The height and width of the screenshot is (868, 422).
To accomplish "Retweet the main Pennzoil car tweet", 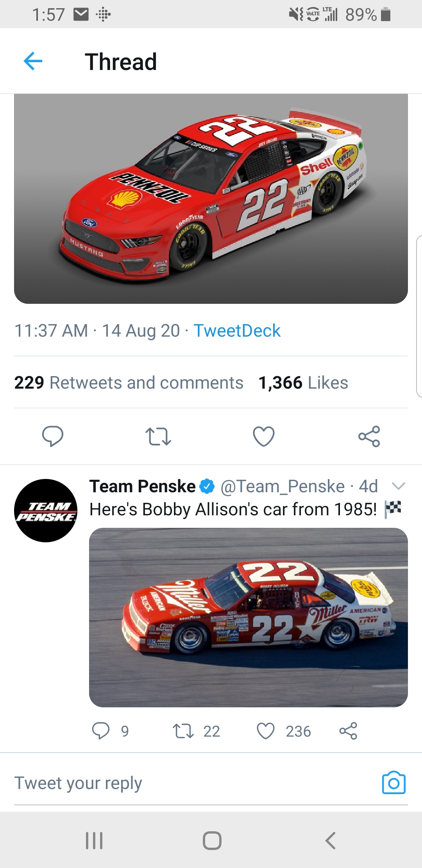I will point(158,436).
